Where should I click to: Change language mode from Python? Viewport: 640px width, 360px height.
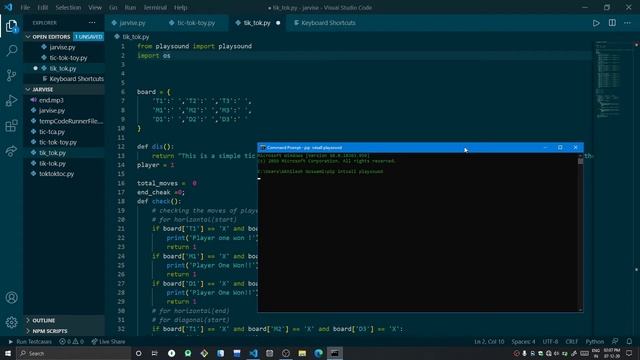click(x=595, y=342)
